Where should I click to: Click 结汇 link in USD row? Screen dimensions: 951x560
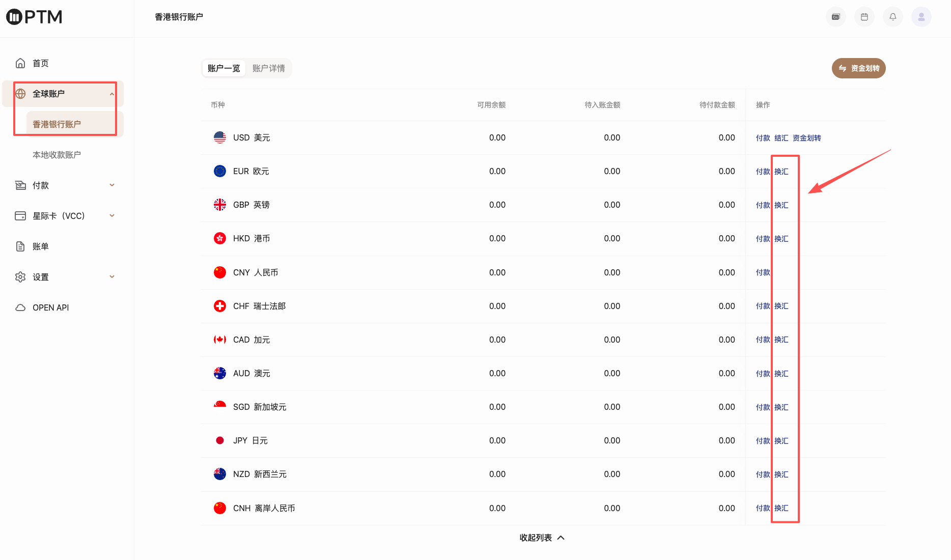(781, 138)
